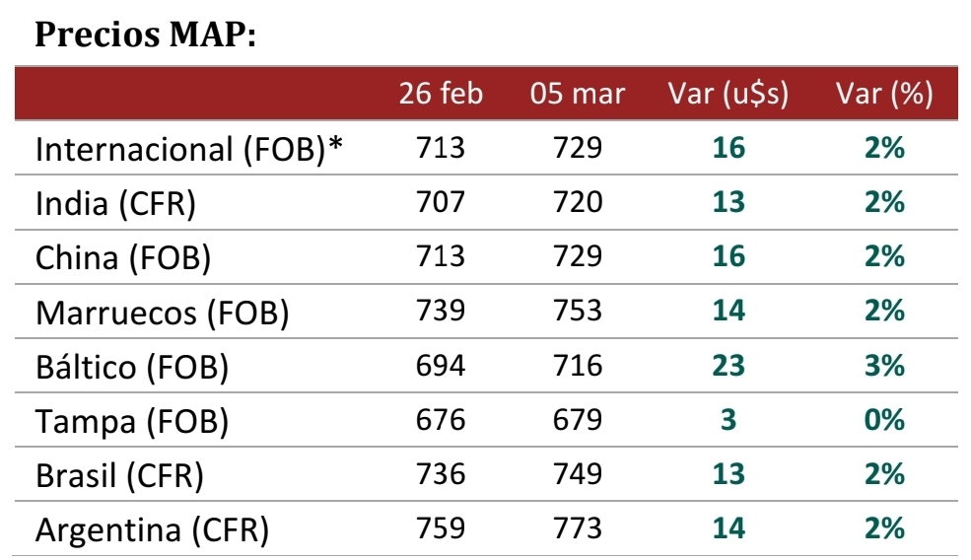The width and height of the screenshot is (971, 560).
Task: Click Báltico's 3% variation cell
Action: click(x=884, y=366)
